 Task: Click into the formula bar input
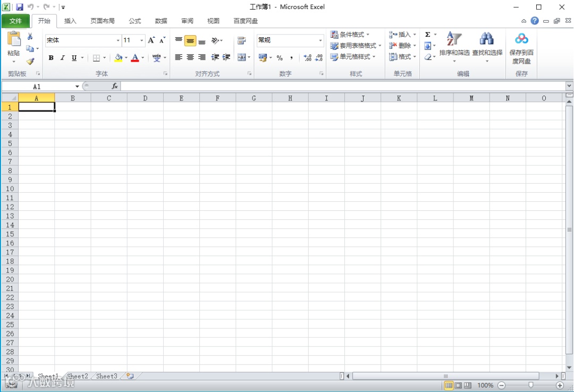[343, 86]
